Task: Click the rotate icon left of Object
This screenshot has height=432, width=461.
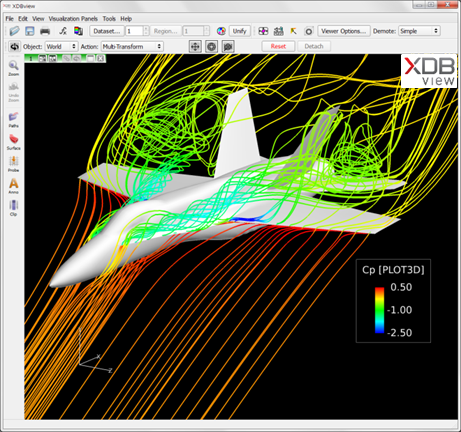Action: coord(14,46)
